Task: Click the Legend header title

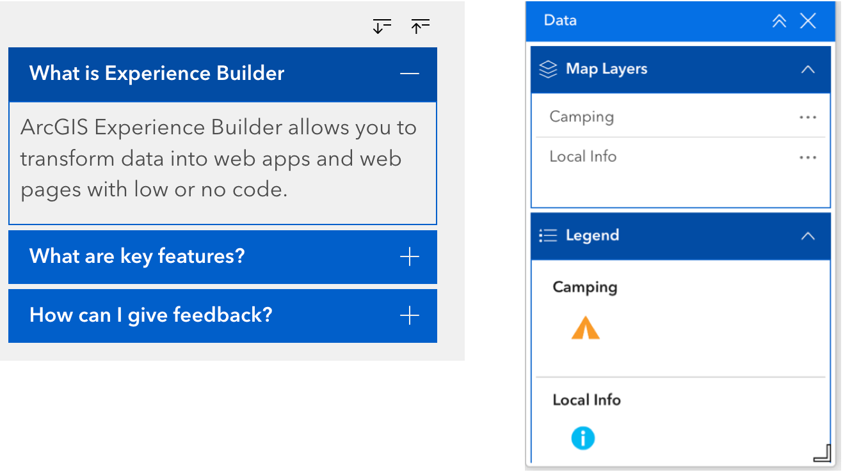Action: pos(593,235)
